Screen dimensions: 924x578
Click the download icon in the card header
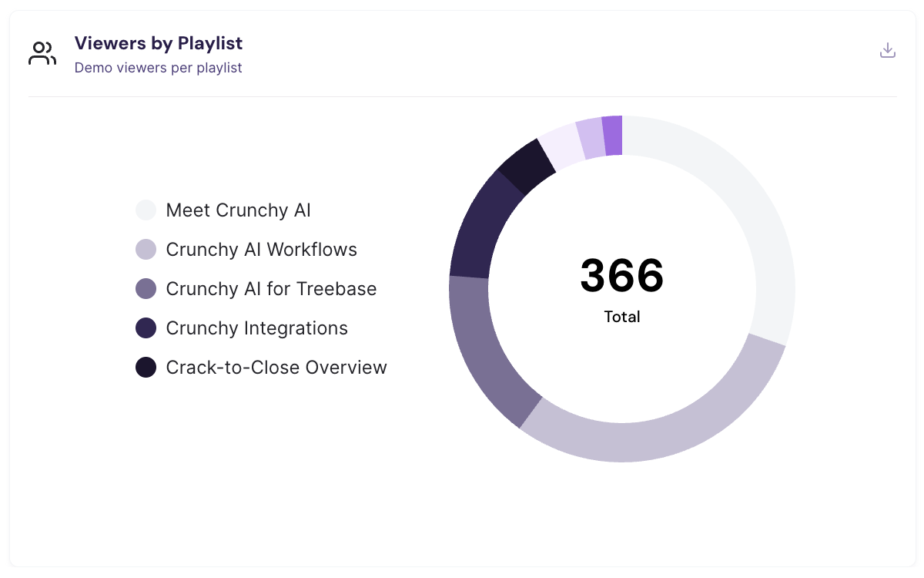[x=888, y=51]
